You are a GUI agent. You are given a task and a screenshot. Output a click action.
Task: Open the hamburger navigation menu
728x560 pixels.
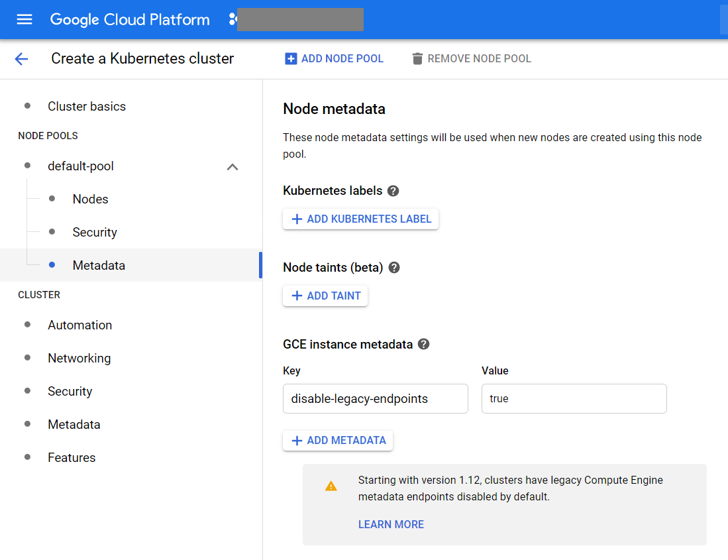(24, 19)
